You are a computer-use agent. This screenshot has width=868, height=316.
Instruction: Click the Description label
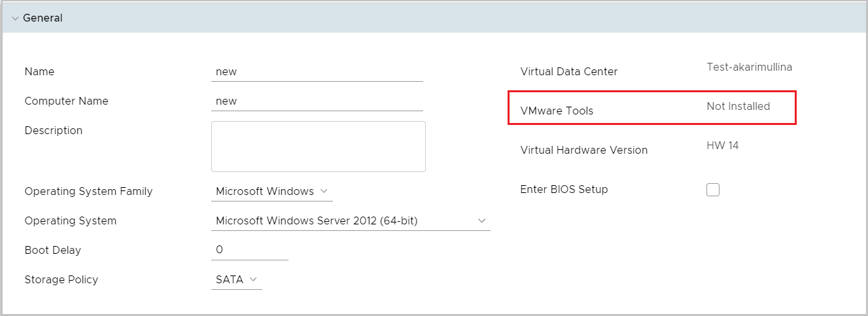coord(54,131)
